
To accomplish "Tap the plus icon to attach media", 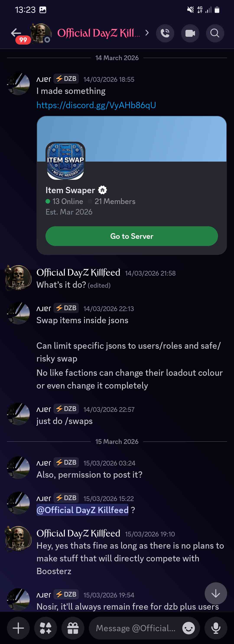I will point(18,628).
